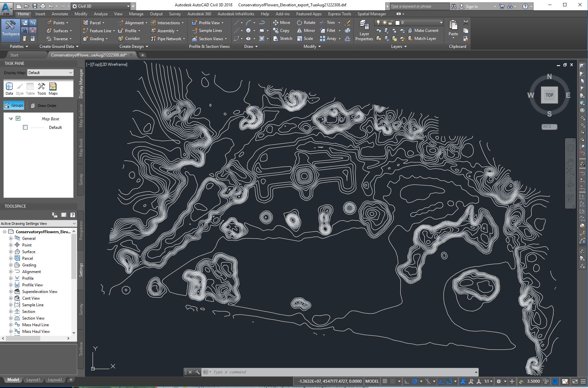Click the Groups button
588x388 pixels.
click(x=14, y=105)
